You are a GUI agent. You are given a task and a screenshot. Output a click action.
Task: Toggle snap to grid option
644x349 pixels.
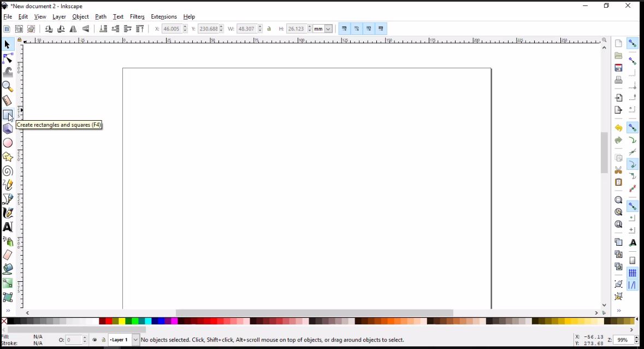pyautogui.click(x=633, y=273)
